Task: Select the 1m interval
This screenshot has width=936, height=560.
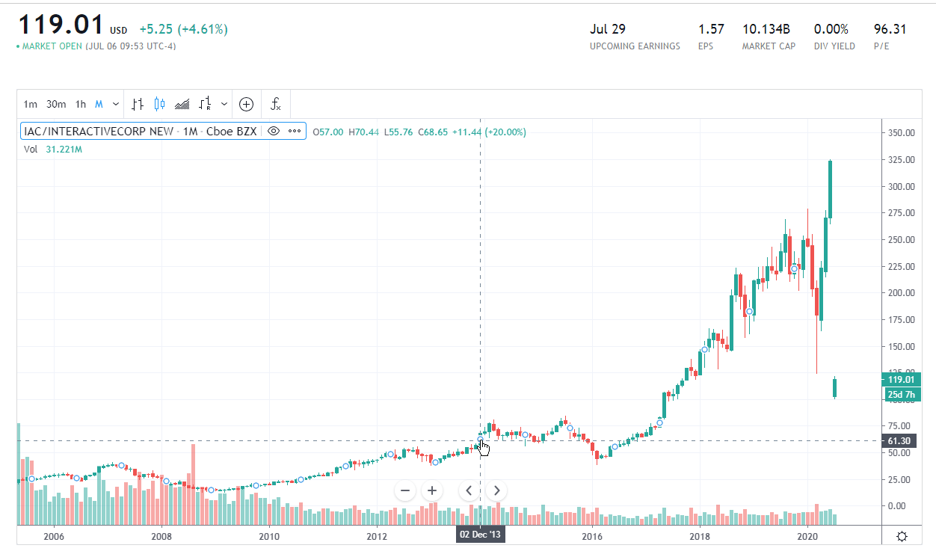Action: point(31,104)
